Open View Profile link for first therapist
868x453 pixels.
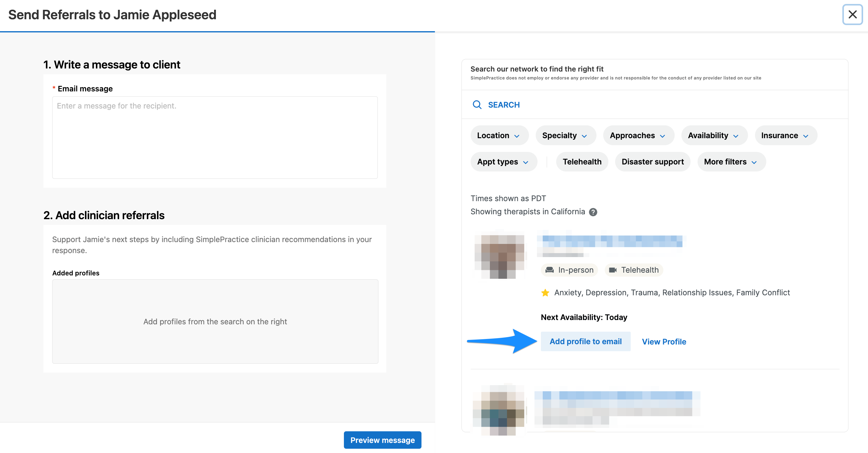664,341
